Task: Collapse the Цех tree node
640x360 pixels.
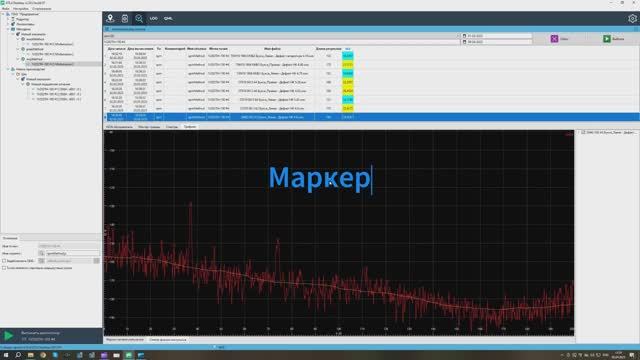Action: (13, 74)
